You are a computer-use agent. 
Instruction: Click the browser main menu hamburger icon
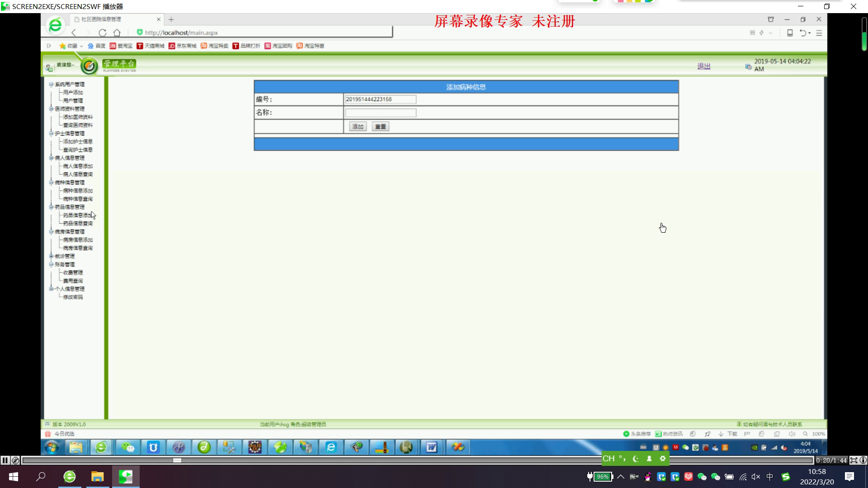pyautogui.click(x=819, y=33)
